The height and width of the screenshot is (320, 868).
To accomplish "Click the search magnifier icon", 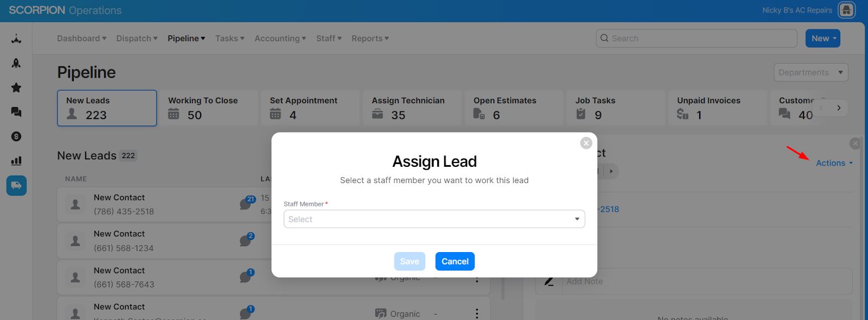I will 604,38.
